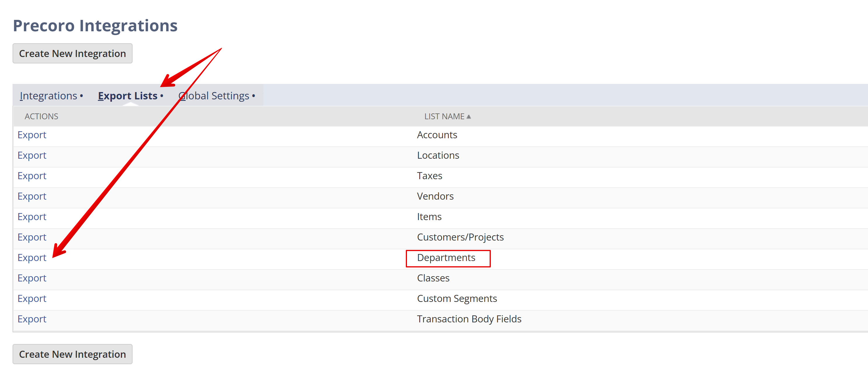Export the Vendors list
The image size is (868, 382).
[32, 196]
